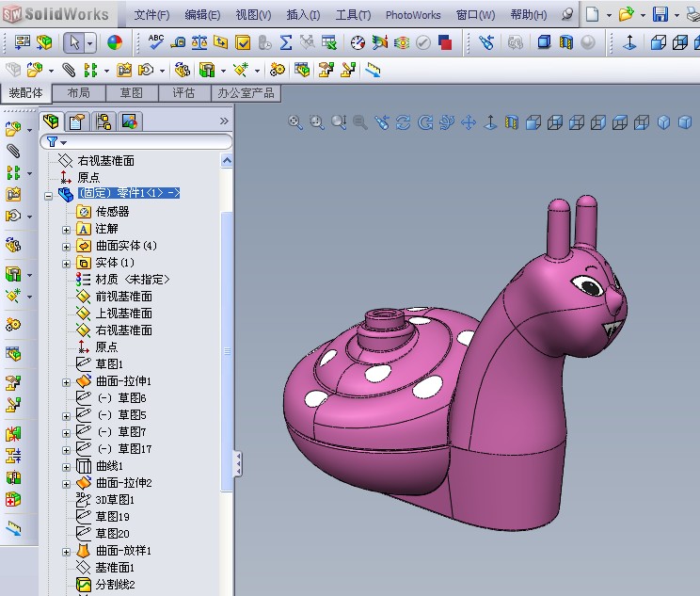Open the PhotoWorks menu
Viewport: 700px width, 596px height.
point(413,15)
